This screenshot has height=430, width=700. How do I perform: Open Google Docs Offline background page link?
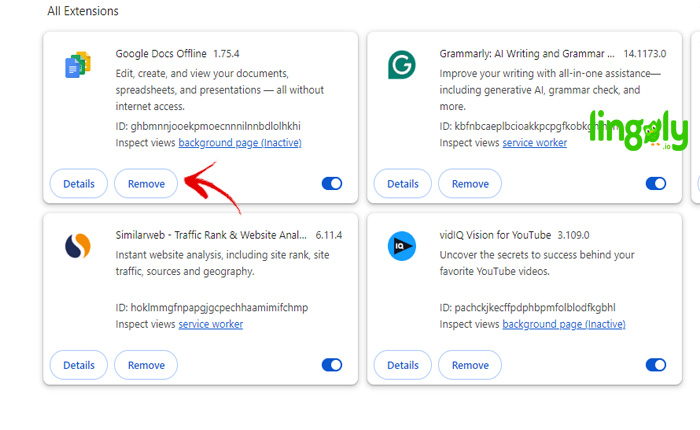240,143
